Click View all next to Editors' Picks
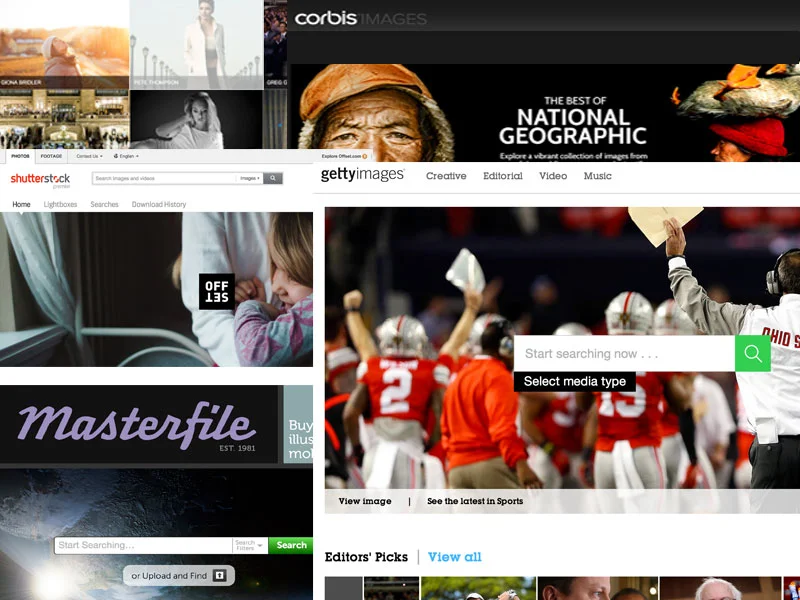This screenshot has width=800, height=600. tap(454, 557)
